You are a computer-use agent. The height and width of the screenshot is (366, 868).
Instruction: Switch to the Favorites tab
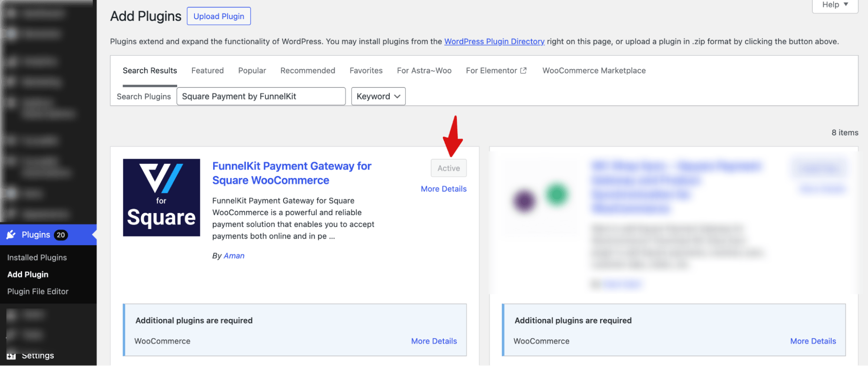[x=366, y=70]
